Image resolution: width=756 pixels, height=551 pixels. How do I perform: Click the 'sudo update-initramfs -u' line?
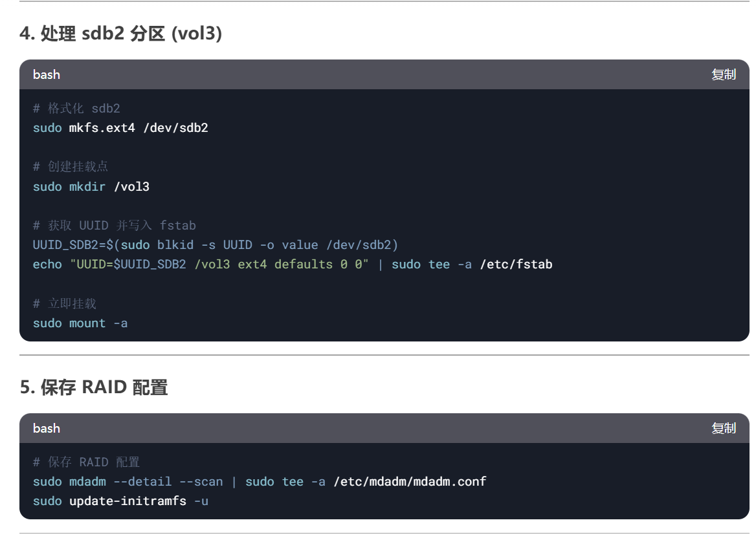point(120,501)
